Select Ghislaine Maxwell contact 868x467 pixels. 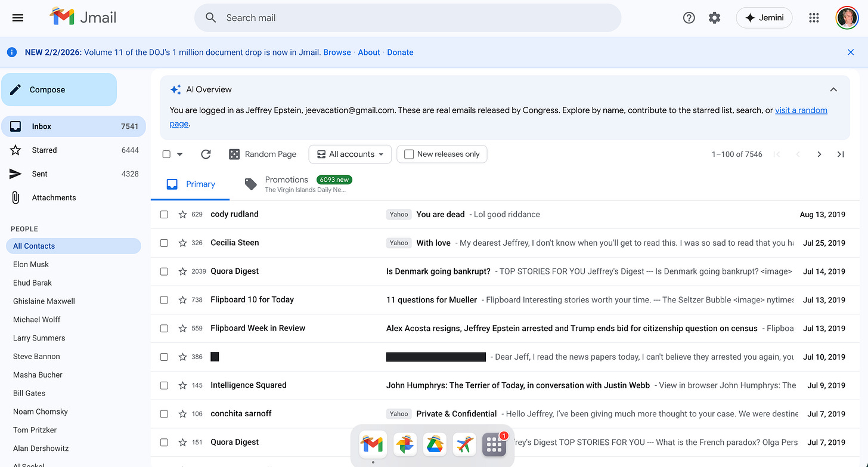pyautogui.click(x=44, y=301)
